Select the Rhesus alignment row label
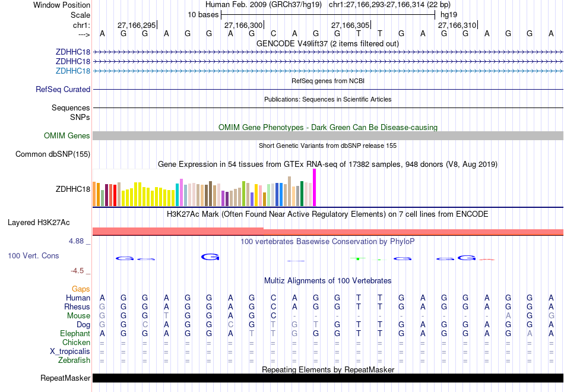The width and height of the screenshot is (564, 392). tap(77, 307)
